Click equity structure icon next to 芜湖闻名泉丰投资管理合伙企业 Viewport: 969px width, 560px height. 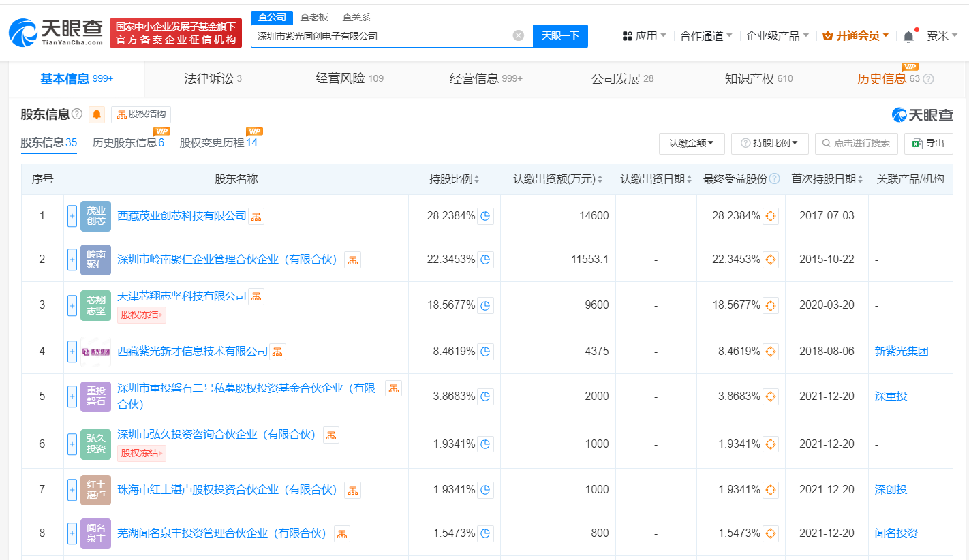pos(341,533)
